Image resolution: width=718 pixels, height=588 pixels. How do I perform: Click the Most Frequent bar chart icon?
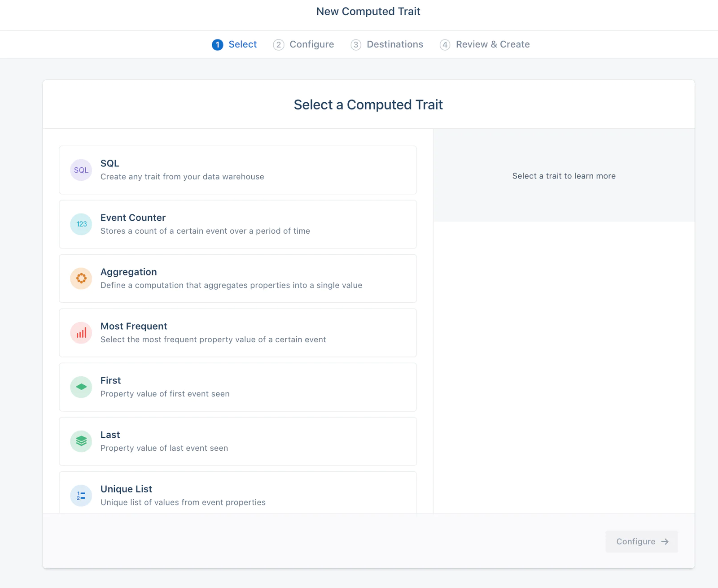tap(81, 333)
